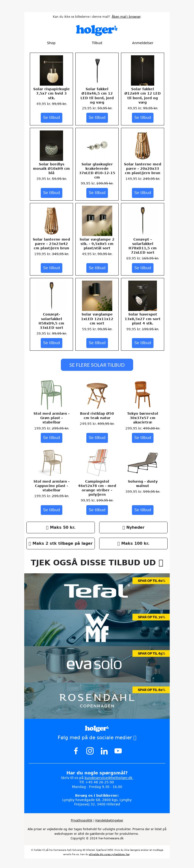Image resolution: width=194 pixels, height=868 pixels.
Task: Click Se tilbud for Solar rispapirkugle
Action: tap(51, 118)
